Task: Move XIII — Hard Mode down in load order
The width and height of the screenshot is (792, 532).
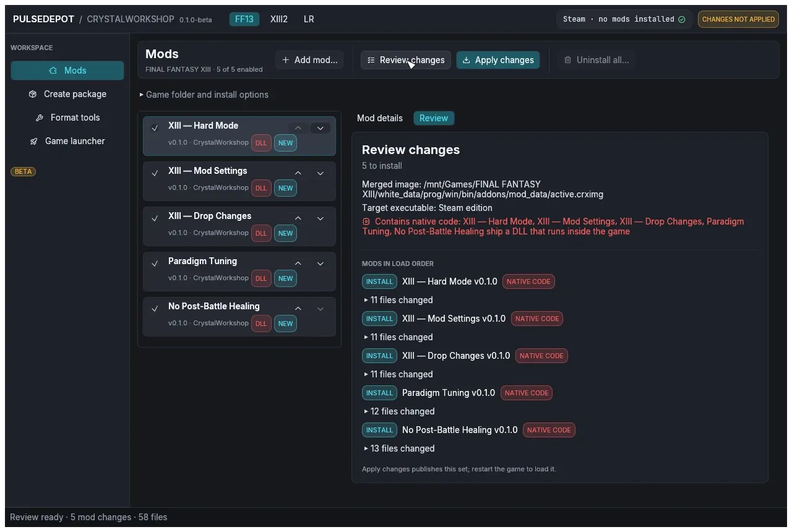Action: 321,128
